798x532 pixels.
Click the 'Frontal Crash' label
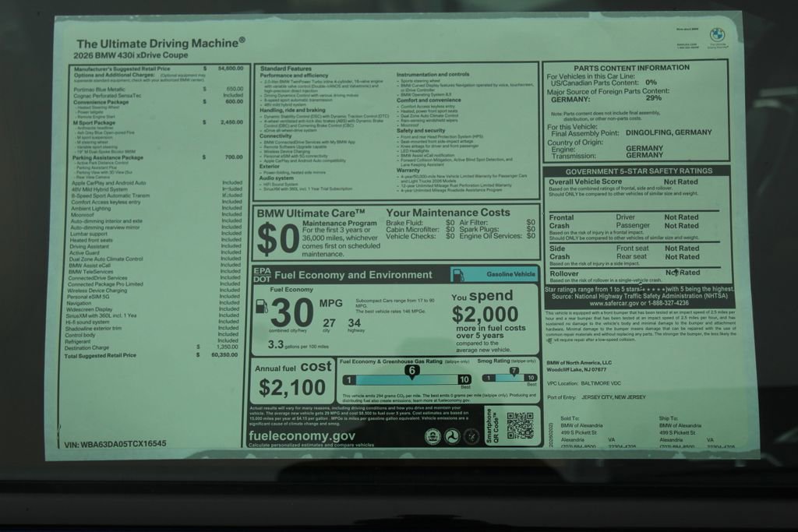[x=561, y=222]
